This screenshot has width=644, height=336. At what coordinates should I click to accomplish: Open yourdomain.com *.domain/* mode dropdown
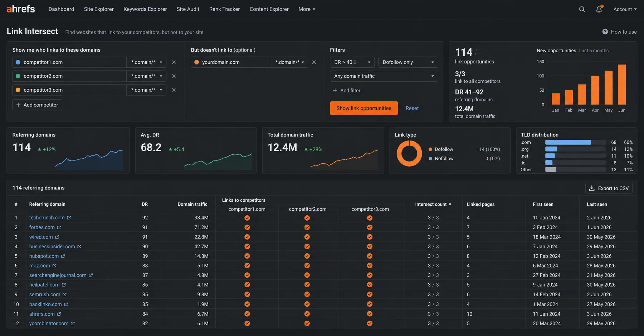click(x=289, y=62)
